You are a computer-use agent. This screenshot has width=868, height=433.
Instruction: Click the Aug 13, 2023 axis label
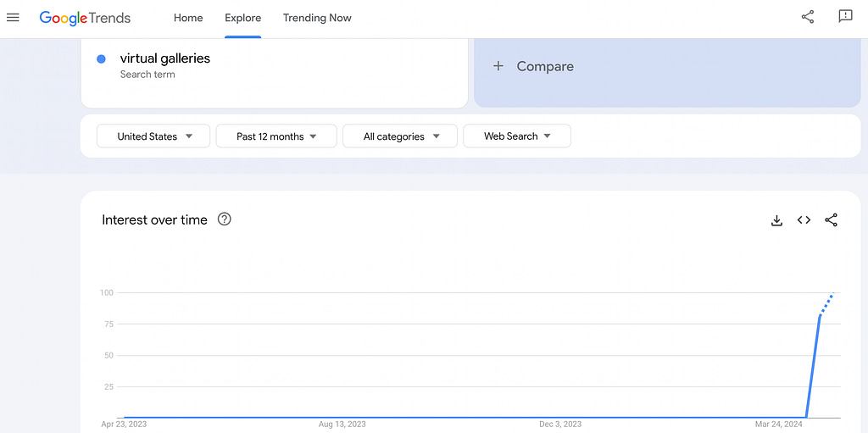342,425
